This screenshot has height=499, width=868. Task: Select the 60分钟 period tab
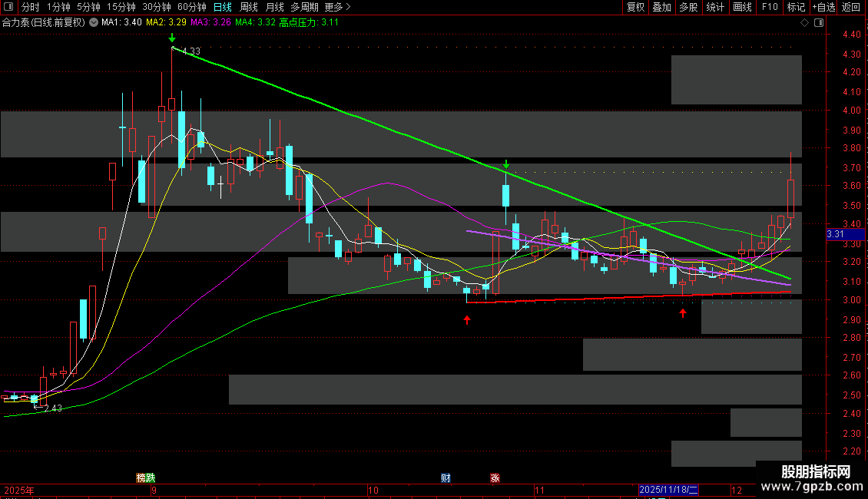[192, 7]
